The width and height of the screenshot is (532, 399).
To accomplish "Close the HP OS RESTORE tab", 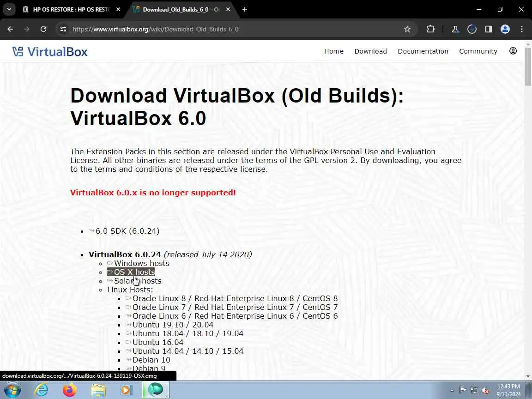I will [118, 10].
